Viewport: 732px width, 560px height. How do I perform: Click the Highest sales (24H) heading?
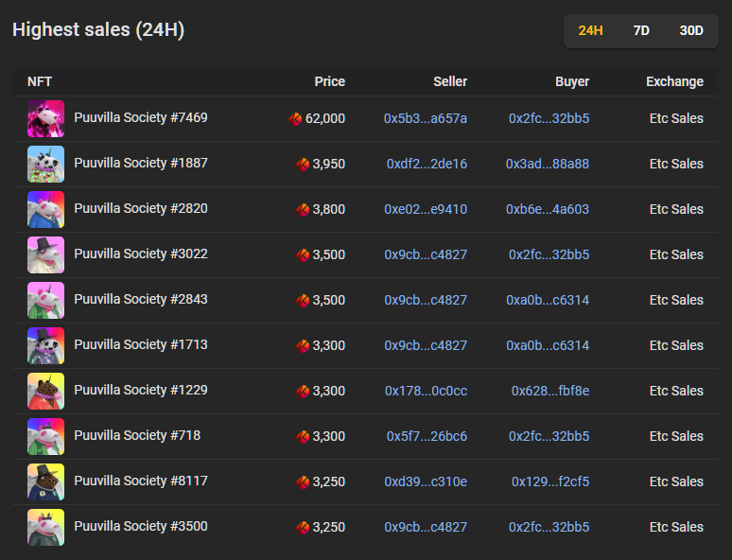[x=98, y=30]
